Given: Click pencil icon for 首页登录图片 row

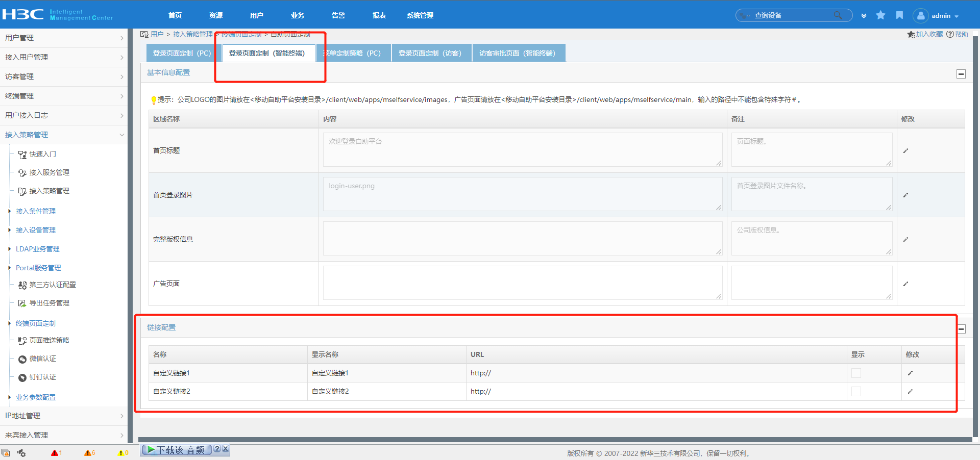Looking at the screenshot, I should tap(905, 195).
